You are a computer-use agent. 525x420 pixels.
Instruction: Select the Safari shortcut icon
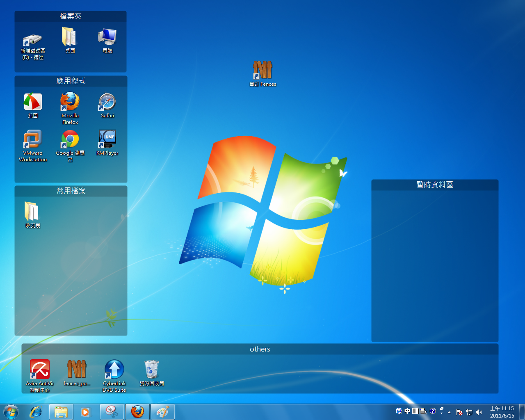[107, 105]
